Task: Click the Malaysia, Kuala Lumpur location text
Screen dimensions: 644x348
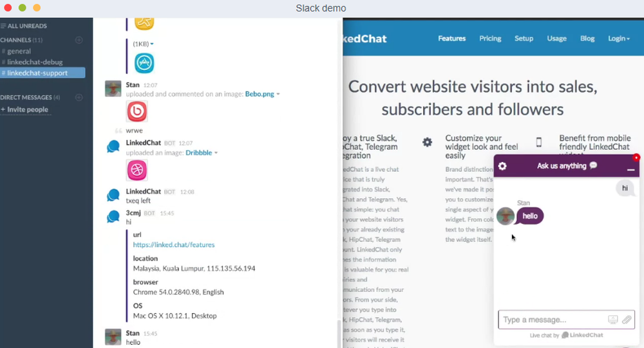Action: click(194, 268)
